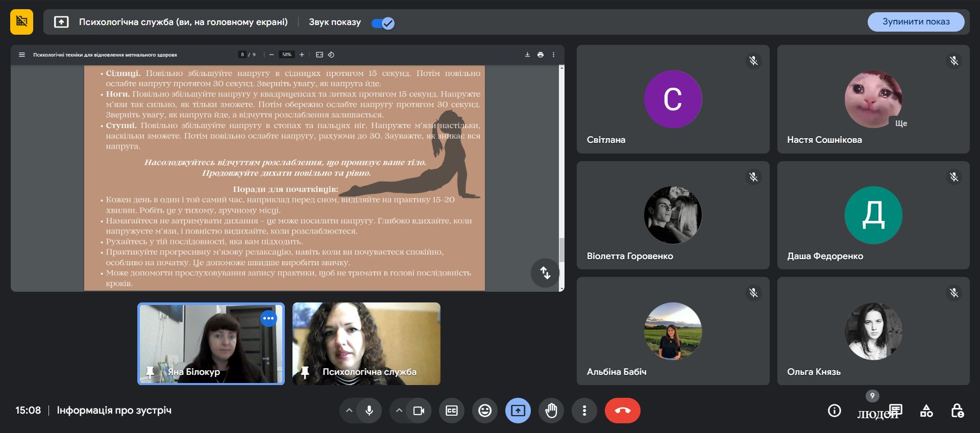Screen dimensions: 980x433
Task: Open the activities panel
Action: 926,411
